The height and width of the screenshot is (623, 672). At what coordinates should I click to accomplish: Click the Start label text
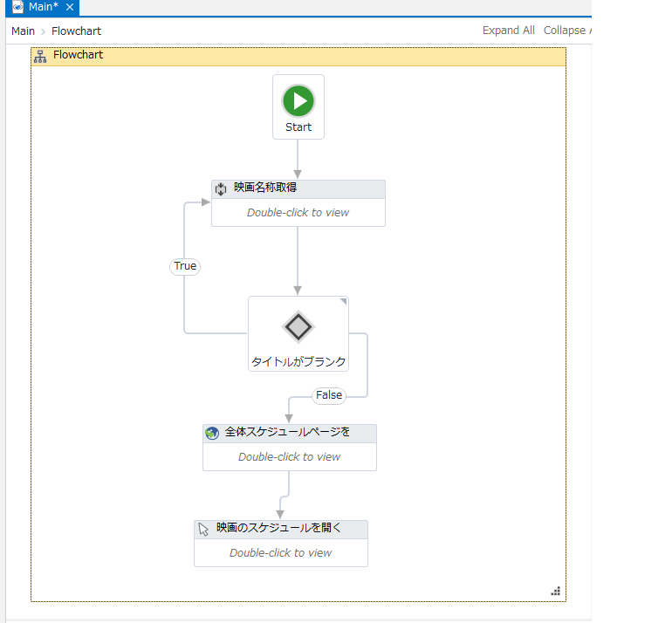(x=298, y=127)
